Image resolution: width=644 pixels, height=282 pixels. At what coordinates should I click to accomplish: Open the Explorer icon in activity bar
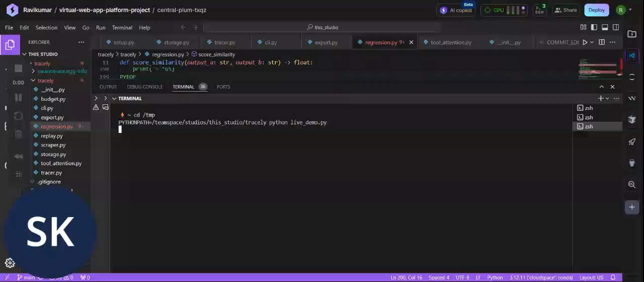pyautogui.click(x=10, y=45)
